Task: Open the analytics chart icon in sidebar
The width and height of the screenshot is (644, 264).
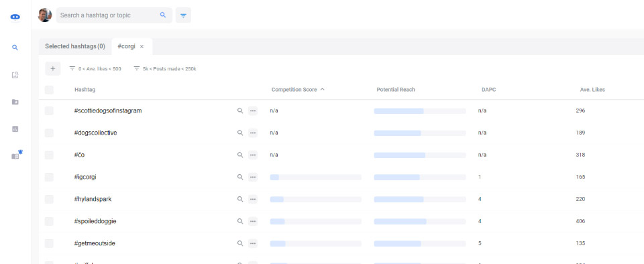Action: [15, 129]
